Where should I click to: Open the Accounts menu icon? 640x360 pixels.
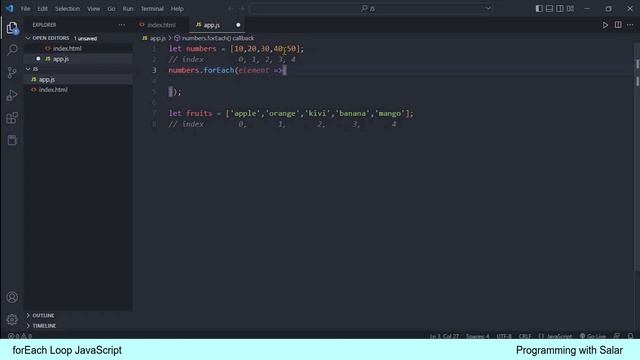coord(12,297)
